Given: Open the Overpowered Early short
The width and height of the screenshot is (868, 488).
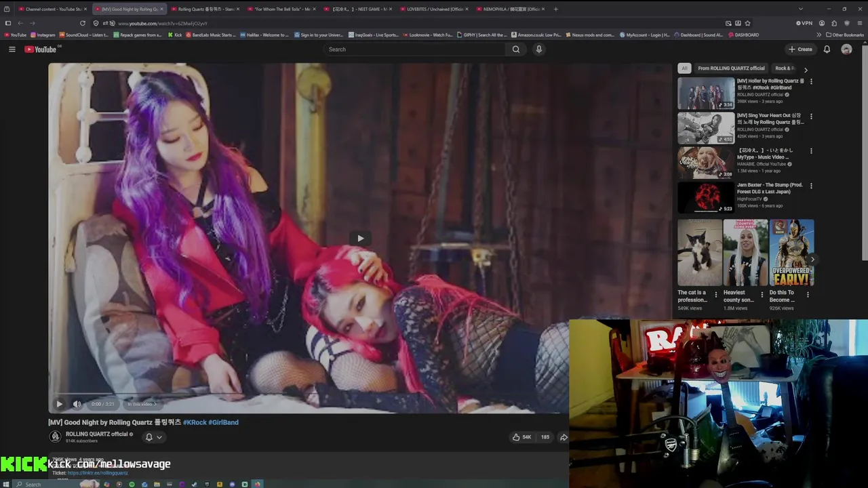Looking at the screenshot, I should [791, 252].
